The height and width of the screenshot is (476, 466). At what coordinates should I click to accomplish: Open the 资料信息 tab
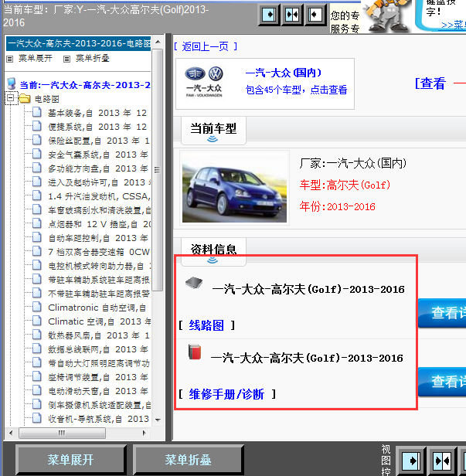point(213,250)
